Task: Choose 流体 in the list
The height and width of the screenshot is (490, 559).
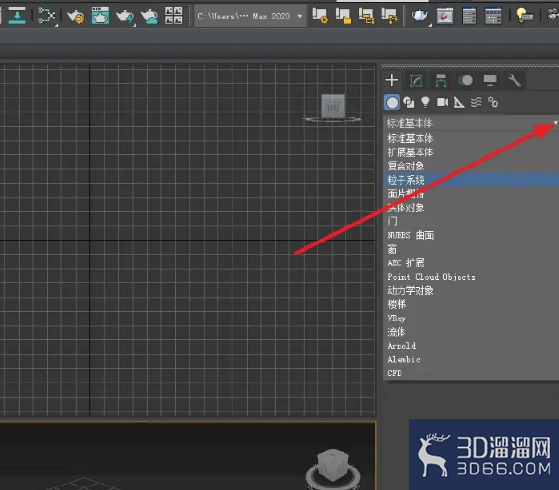Action: click(x=471, y=332)
